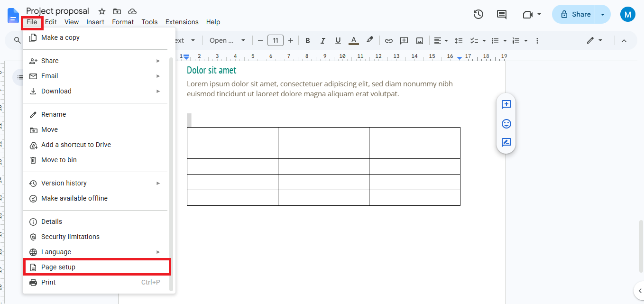Viewport: 644px width, 304px height.
Task: Add comment from toolbar icon
Action: [404, 41]
